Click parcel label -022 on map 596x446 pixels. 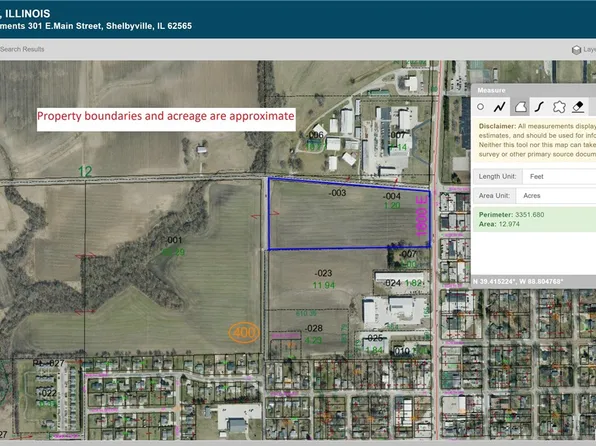[48, 393]
